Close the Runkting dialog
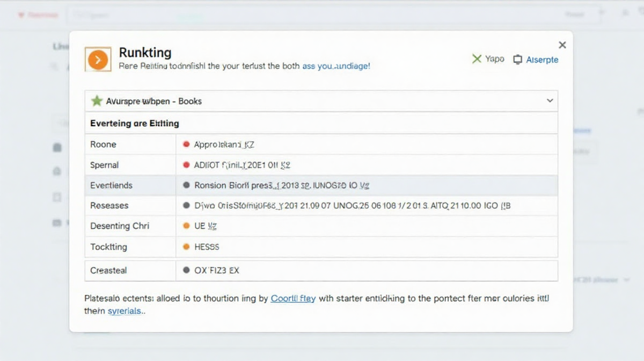This screenshot has width=644, height=361. [x=562, y=45]
